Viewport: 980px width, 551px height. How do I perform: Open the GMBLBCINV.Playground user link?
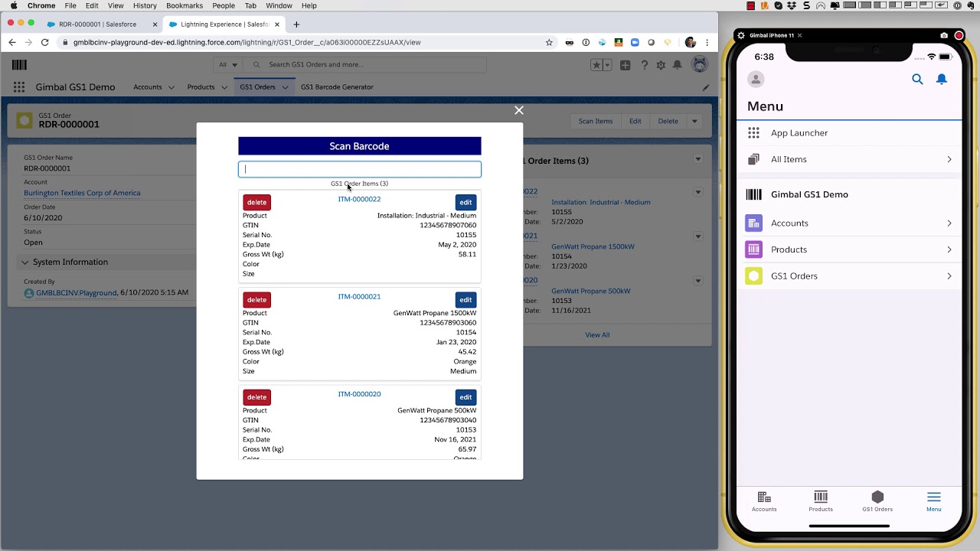pos(77,292)
